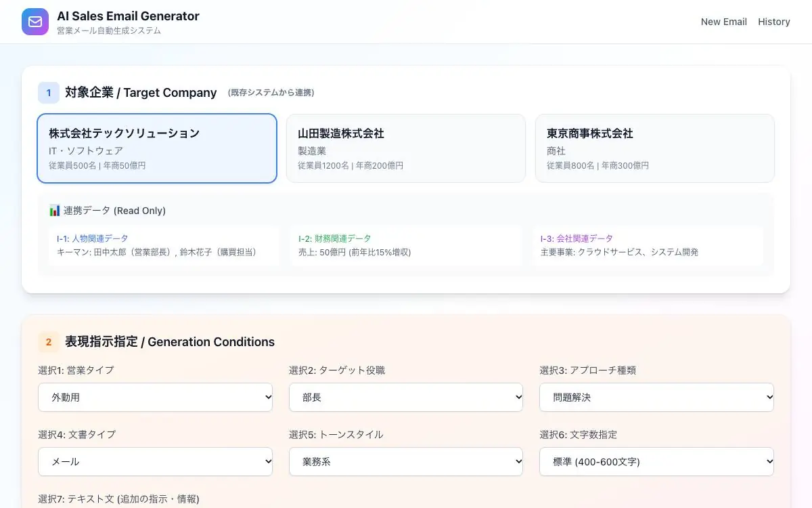
Task: Click the IT・ソフトウェア industry text
Action: [86, 150]
